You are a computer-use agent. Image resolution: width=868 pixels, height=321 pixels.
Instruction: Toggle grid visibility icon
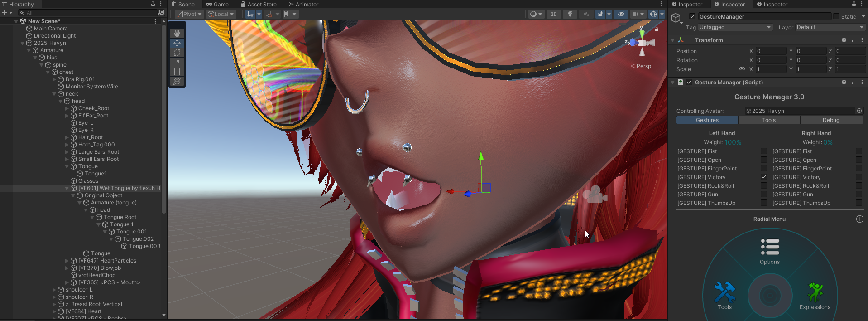point(250,14)
